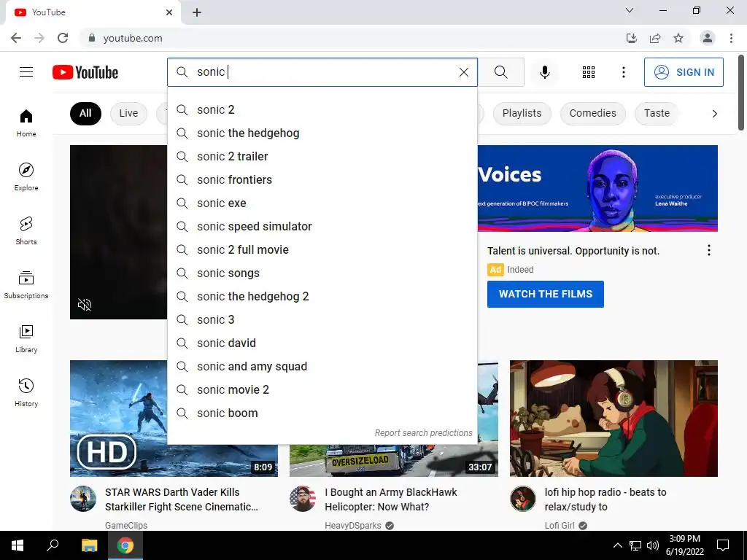Go to Home in the sidebar

tap(26, 122)
